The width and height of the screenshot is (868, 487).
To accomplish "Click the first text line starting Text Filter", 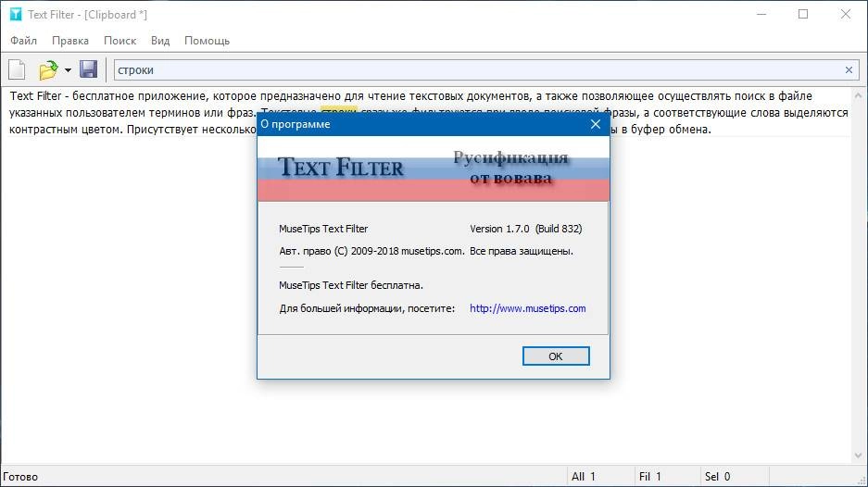I will pos(410,95).
